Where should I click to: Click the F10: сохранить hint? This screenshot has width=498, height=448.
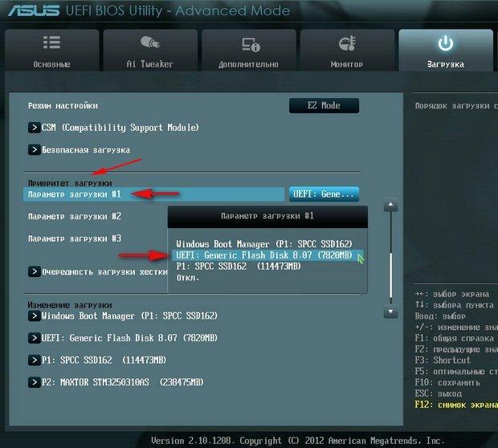click(x=447, y=383)
